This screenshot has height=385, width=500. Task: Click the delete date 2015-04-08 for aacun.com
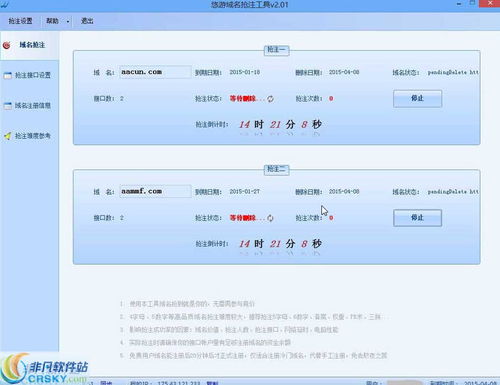[x=344, y=72]
